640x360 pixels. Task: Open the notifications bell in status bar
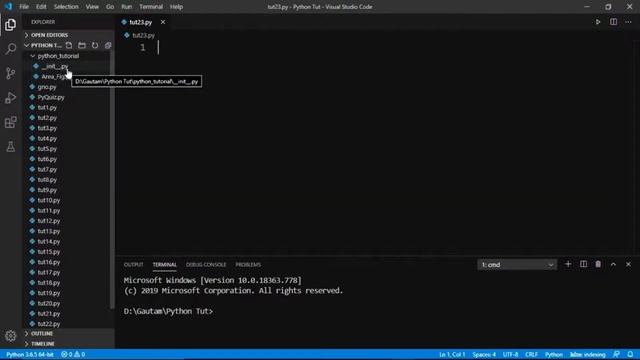tap(631, 354)
